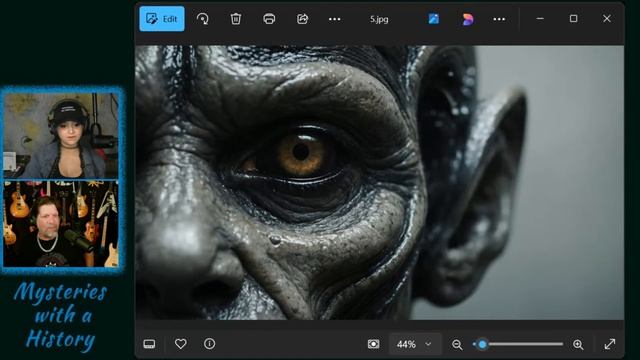Select the woman's webcam feed thumbnail

click(x=61, y=136)
